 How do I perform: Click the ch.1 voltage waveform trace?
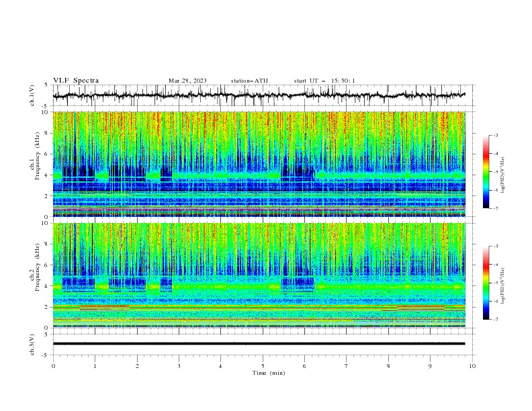click(x=259, y=95)
